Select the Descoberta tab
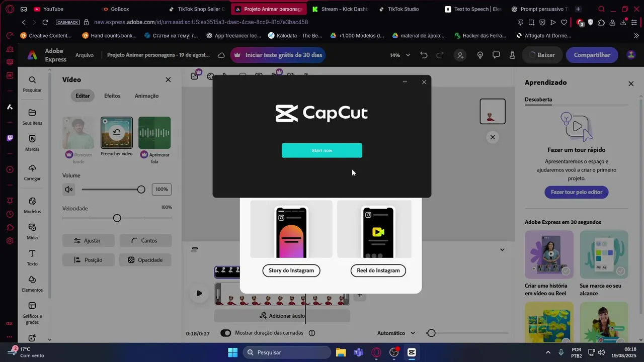The width and height of the screenshot is (644, 362). 538,100
